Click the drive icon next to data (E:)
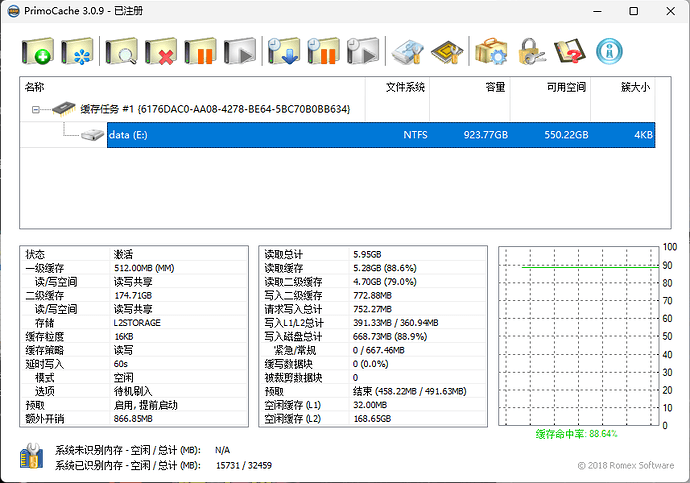Image resolution: width=690 pixels, height=483 pixels. (93, 135)
